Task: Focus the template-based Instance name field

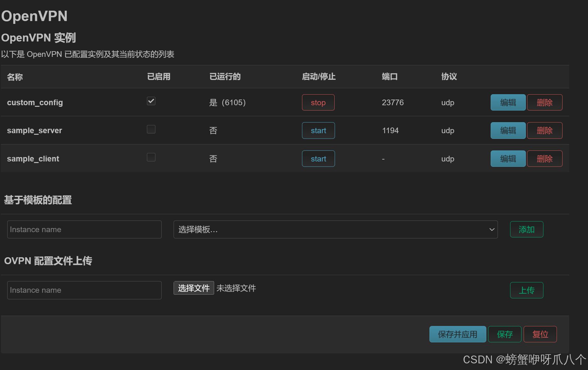Action: pyautogui.click(x=84, y=229)
